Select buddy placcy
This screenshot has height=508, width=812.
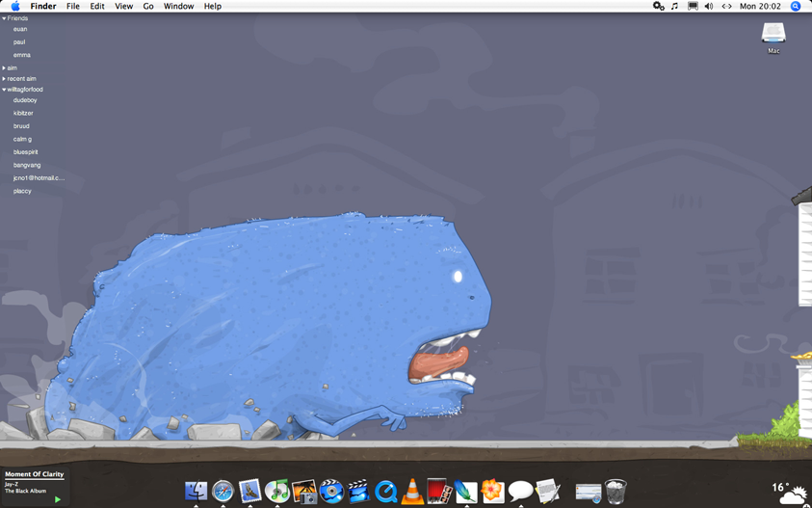(22, 191)
